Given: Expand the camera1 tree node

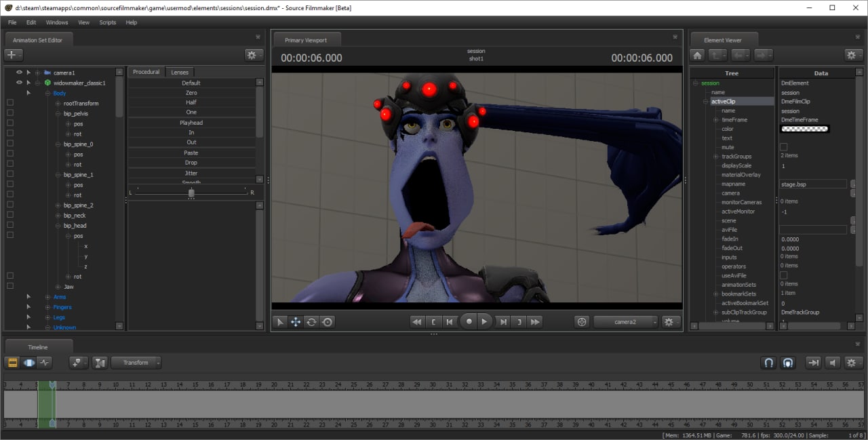Looking at the screenshot, I should pos(38,73).
